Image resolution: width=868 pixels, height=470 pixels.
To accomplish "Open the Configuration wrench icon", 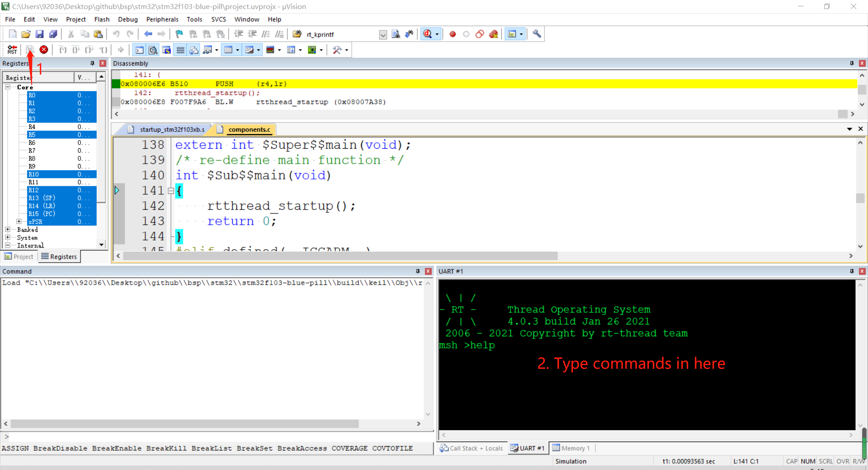I will (537, 34).
